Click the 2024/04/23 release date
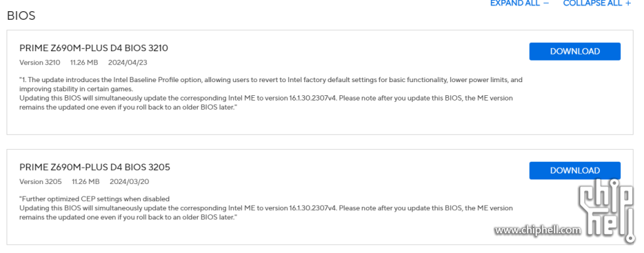Screen dimensions: 644x253 [x=127, y=63]
